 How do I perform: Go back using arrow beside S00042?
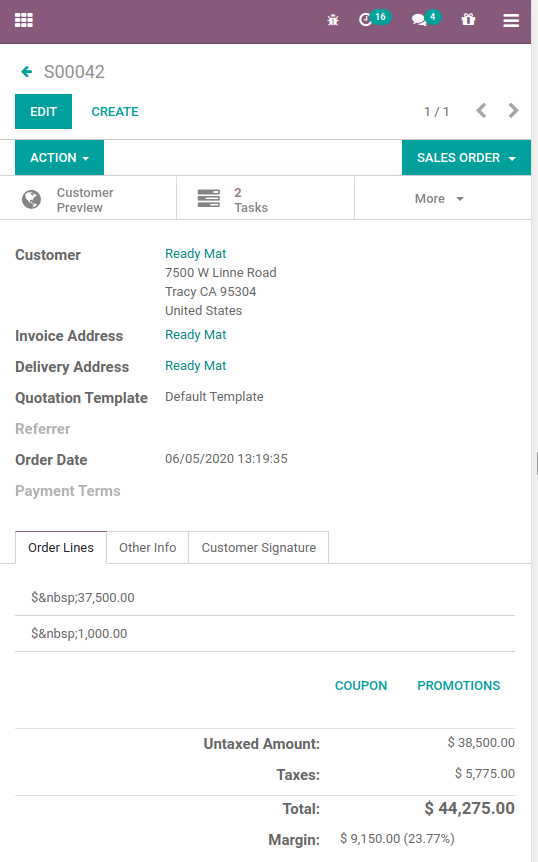(x=26, y=71)
